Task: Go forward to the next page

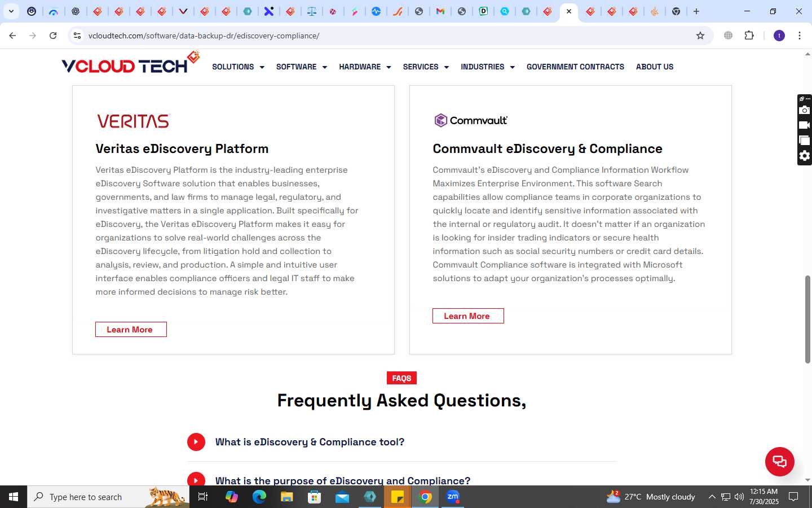Action: point(33,36)
